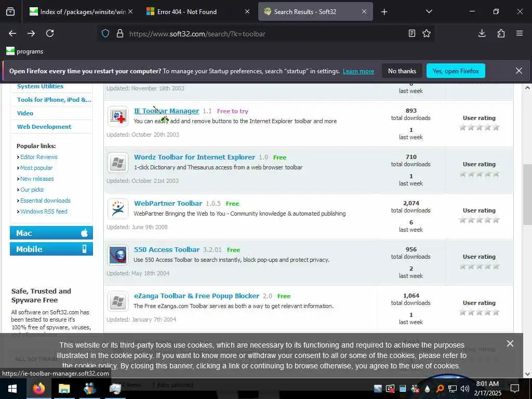Open Windows RSS feed link

pos(44,211)
